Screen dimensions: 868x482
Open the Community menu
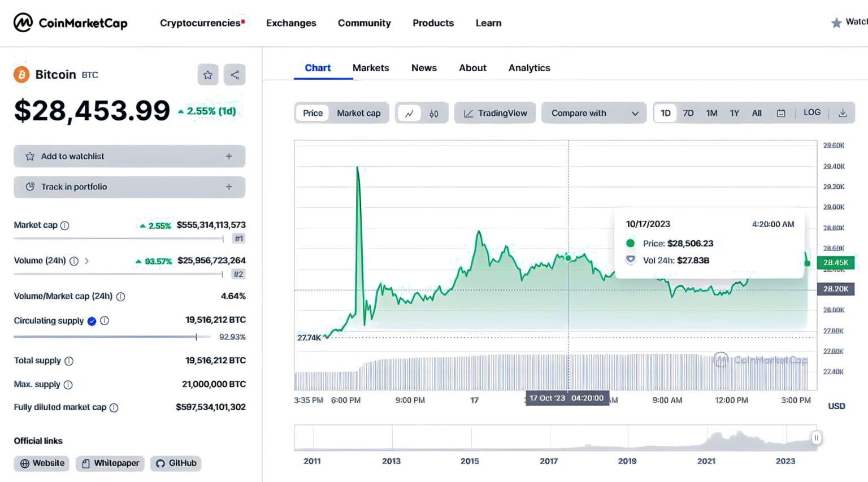[x=364, y=23]
